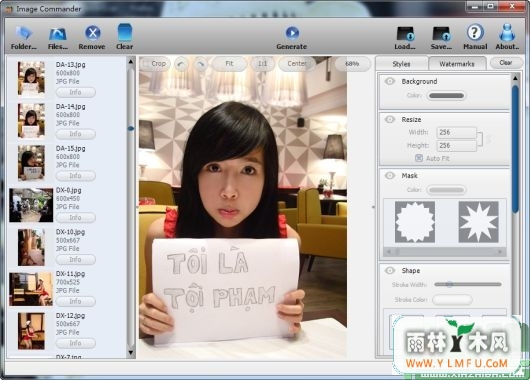The height and width of the screenshot is (380, 530).
Task: Open Info for DA-15.jpg
Action: (75, 176)
